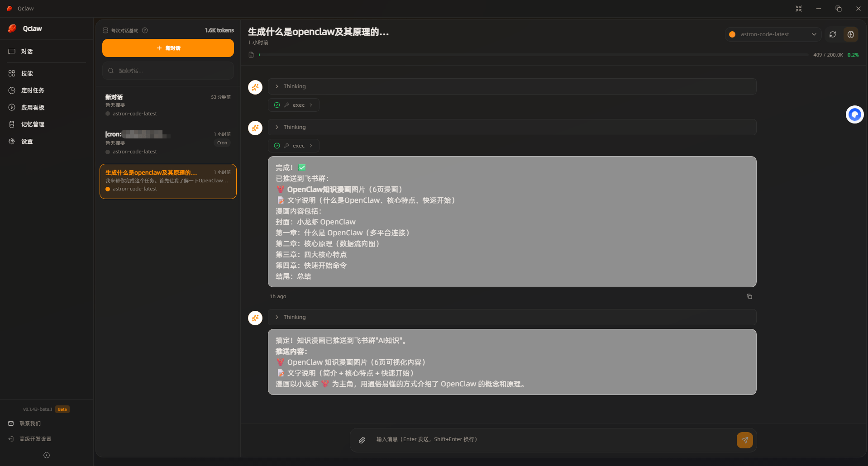Click the help question mark near 每次对话基底
Viewport: 868px width, 466px height.
145,30
